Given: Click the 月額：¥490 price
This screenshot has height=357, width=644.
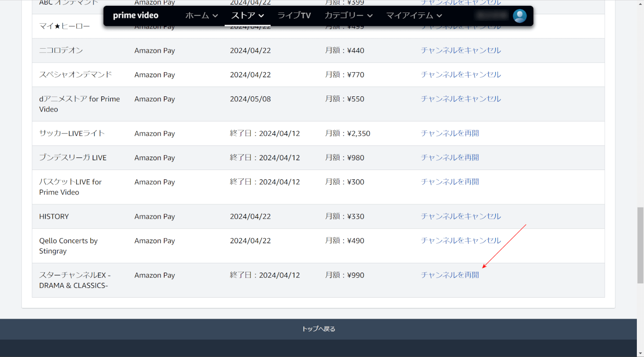Looking at the screenshot, I should click(x=345, y=241).
